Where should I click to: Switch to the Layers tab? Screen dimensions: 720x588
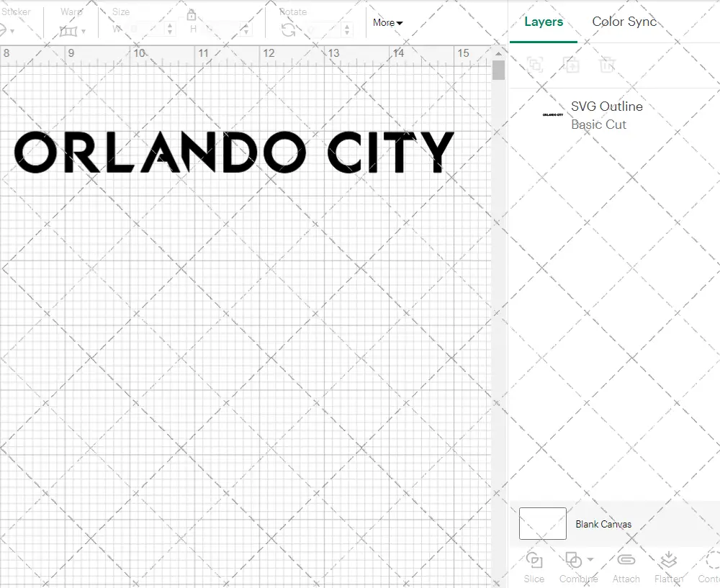coord(544,22)
